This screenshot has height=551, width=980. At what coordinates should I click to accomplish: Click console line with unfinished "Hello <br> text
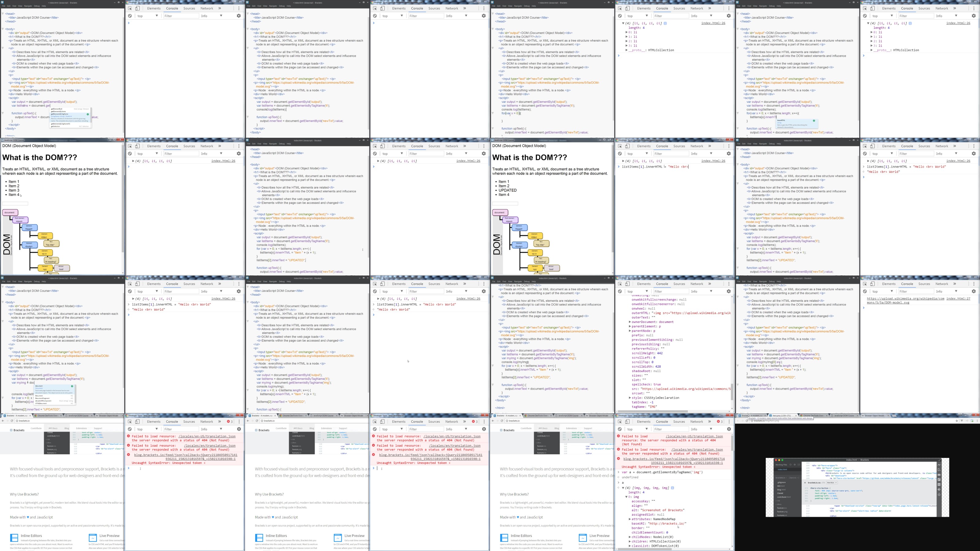655,167
